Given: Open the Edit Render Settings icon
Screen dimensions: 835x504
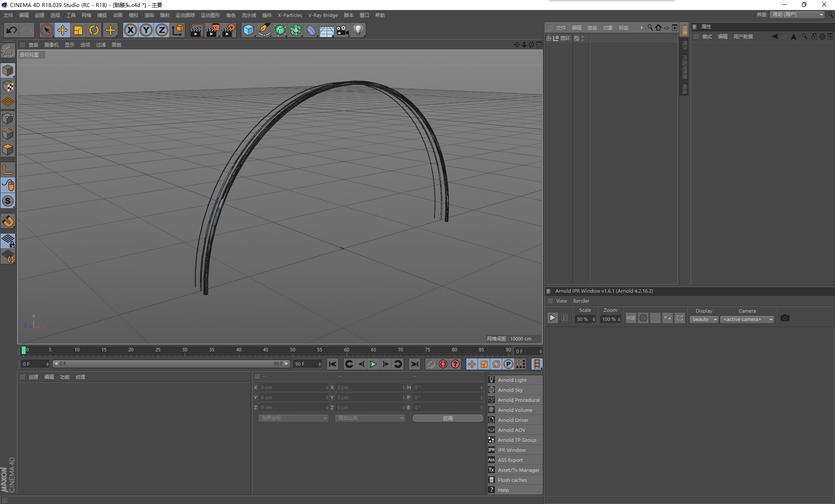Looking at the screenshot, I should point(228,30).
